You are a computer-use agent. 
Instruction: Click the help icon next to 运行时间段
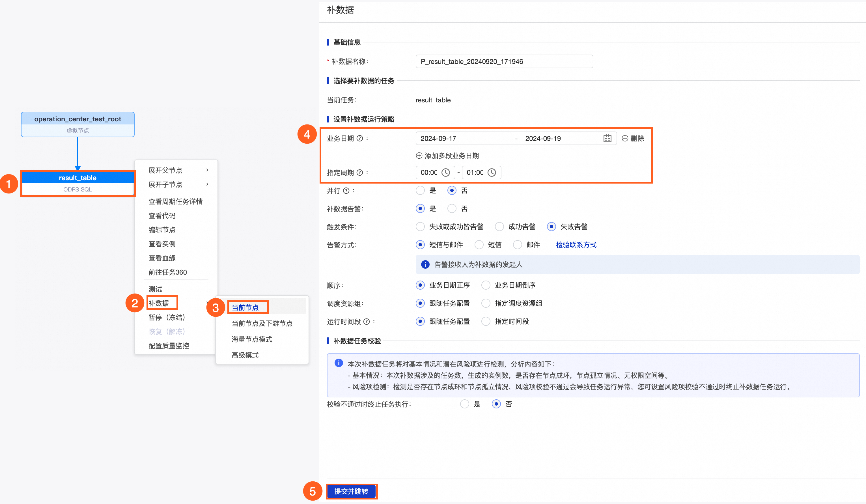point(366,322)
